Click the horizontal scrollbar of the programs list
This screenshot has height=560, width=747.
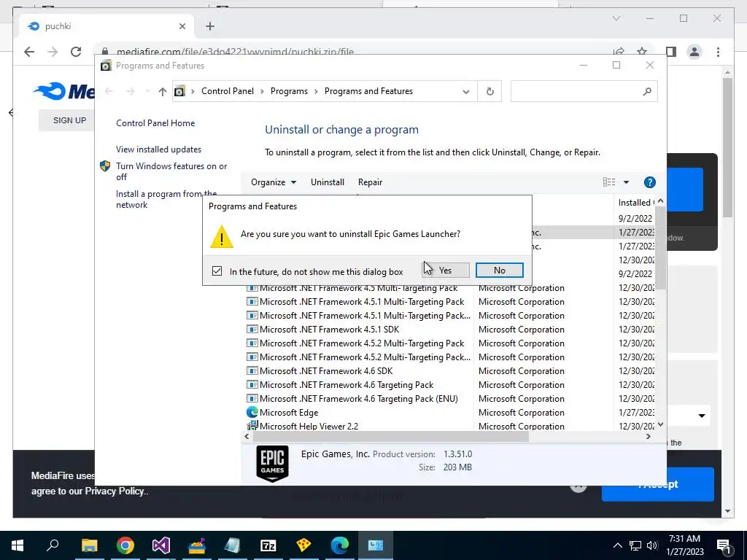(391, 436)
